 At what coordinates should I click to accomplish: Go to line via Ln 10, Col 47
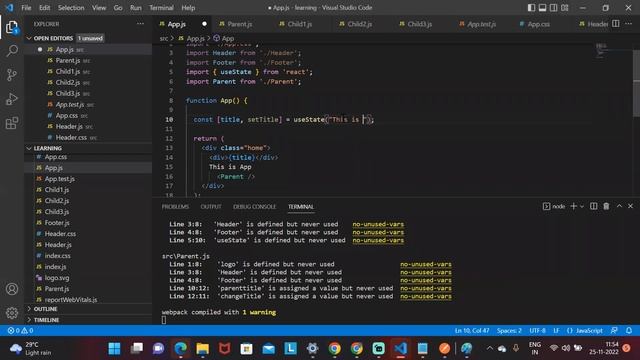click(x=472, y=331)
